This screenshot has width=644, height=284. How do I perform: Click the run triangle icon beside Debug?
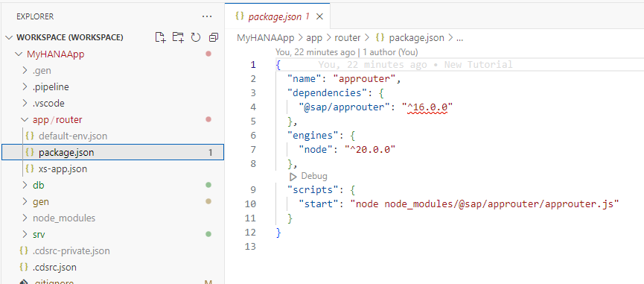click(293, 177)
